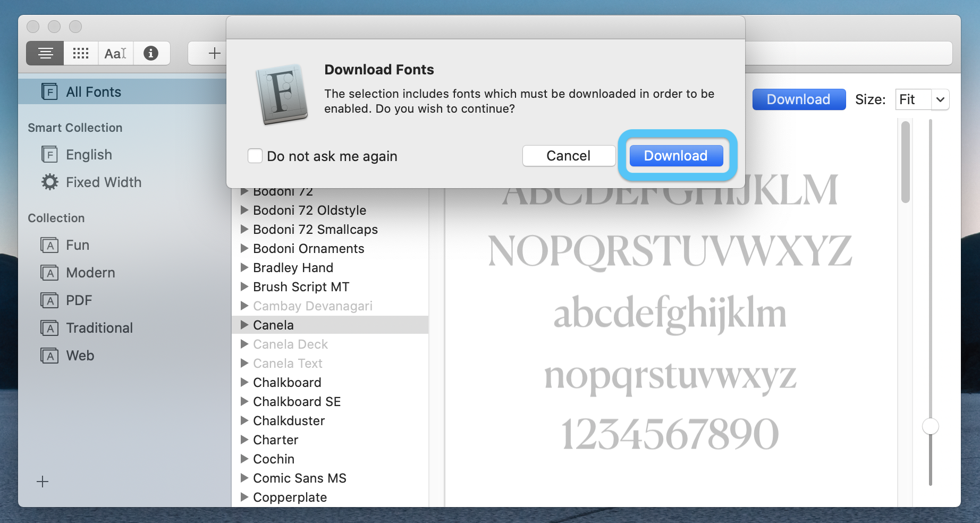Adjust the font size slider

pos(930,426)
